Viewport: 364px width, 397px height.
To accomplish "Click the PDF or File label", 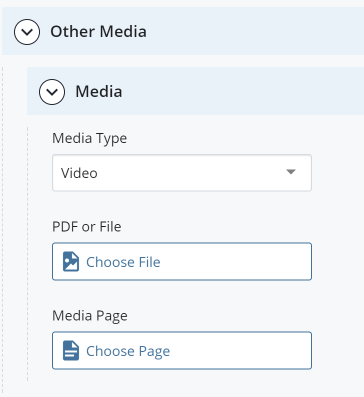I will tap(87, 227).
